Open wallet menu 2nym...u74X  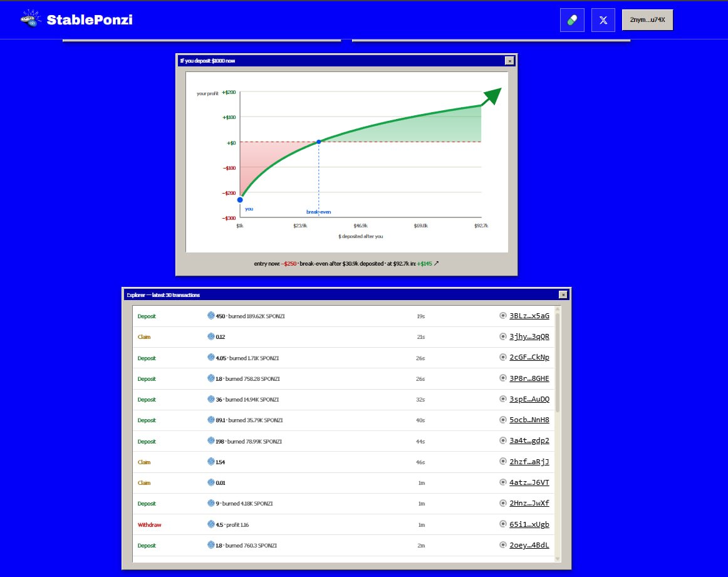click(647, 20)
